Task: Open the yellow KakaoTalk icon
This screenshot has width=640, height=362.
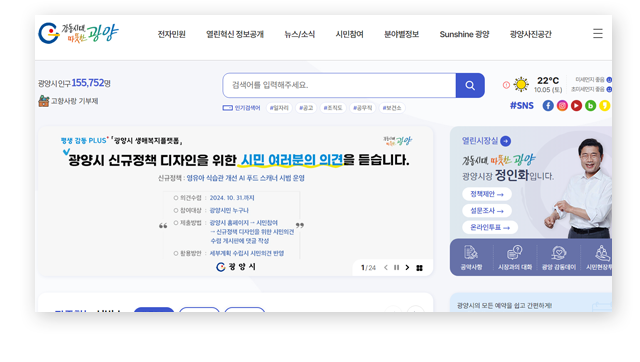Action: [604, 106]
